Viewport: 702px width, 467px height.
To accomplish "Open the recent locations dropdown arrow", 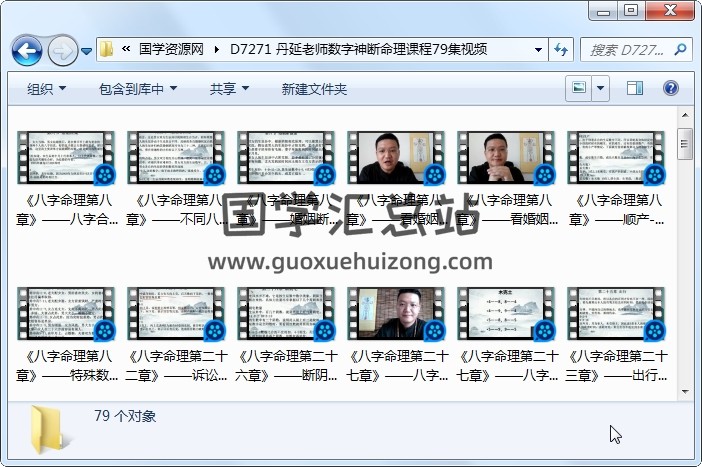I will click(86, 51).
